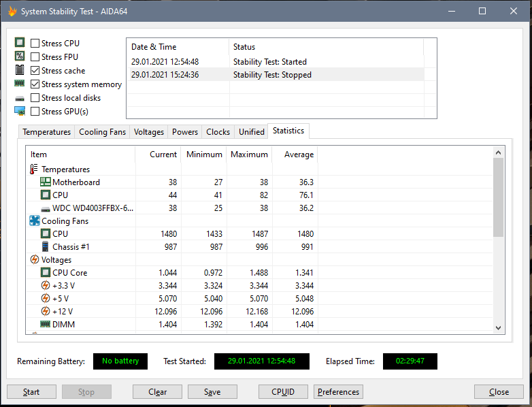Click the RAM icon beside Stress system memory
Screen dimensions: 532x407
(19, 83)
